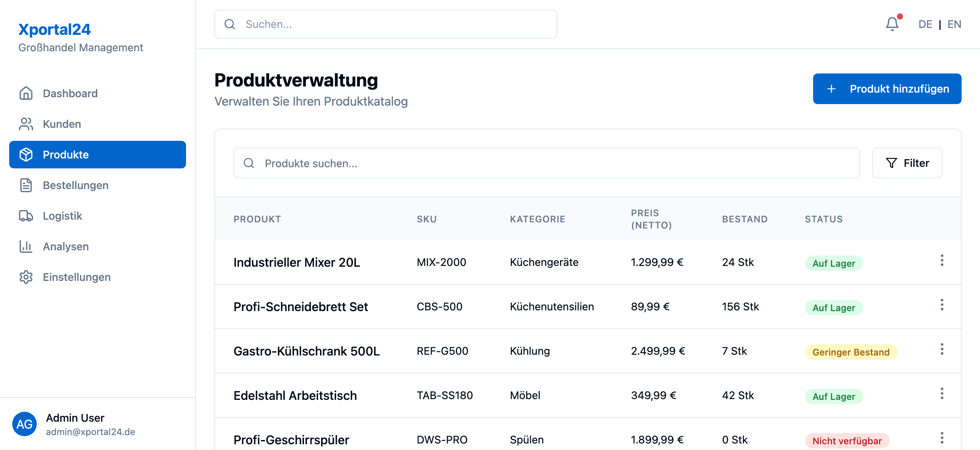The height and width of the screenshot is (450, 980).
Task: Click the Bestellungen document icon
Action: 26,185
